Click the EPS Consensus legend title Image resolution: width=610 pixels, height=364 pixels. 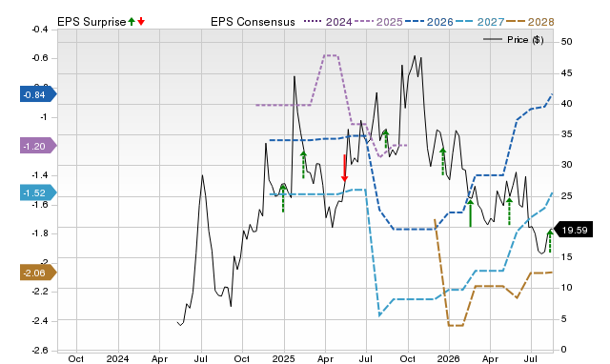[253, 22]
